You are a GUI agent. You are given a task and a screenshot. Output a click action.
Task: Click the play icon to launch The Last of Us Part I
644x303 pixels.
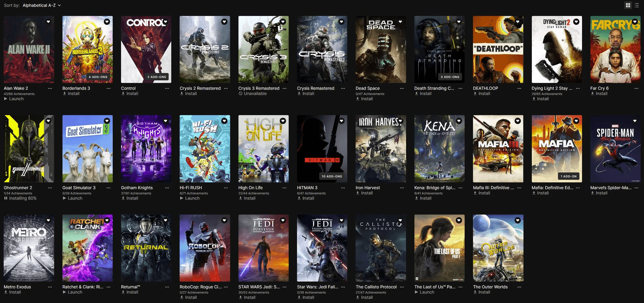(416, 292)
